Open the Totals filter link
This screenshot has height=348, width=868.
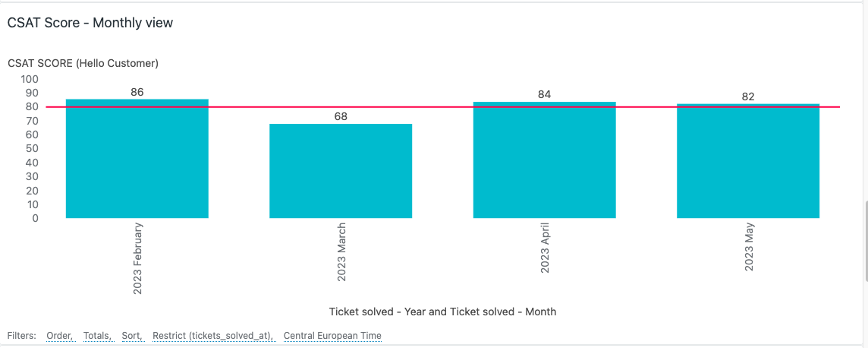97,336
